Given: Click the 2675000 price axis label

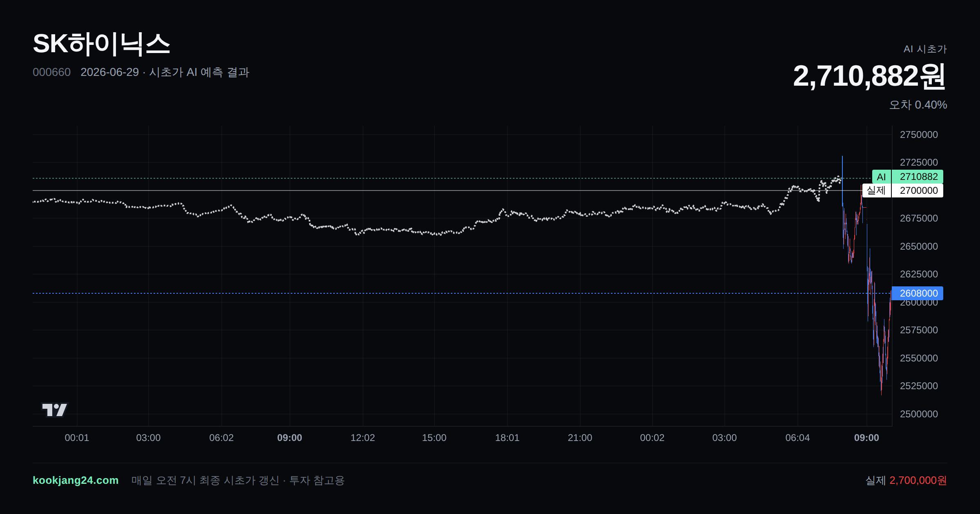Looking at the screenshot, I should 919,218.
